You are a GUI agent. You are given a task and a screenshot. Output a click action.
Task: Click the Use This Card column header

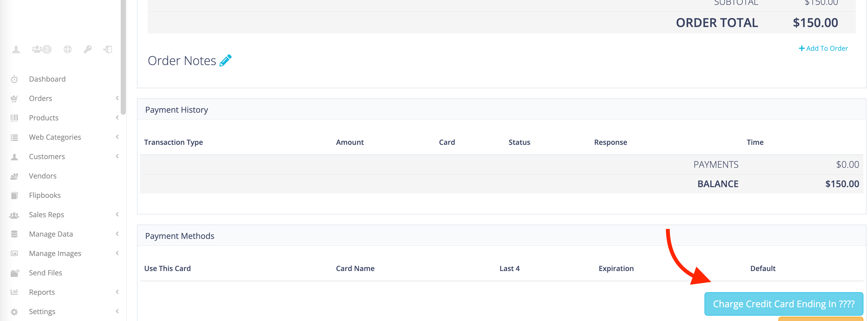pos(168,268)
